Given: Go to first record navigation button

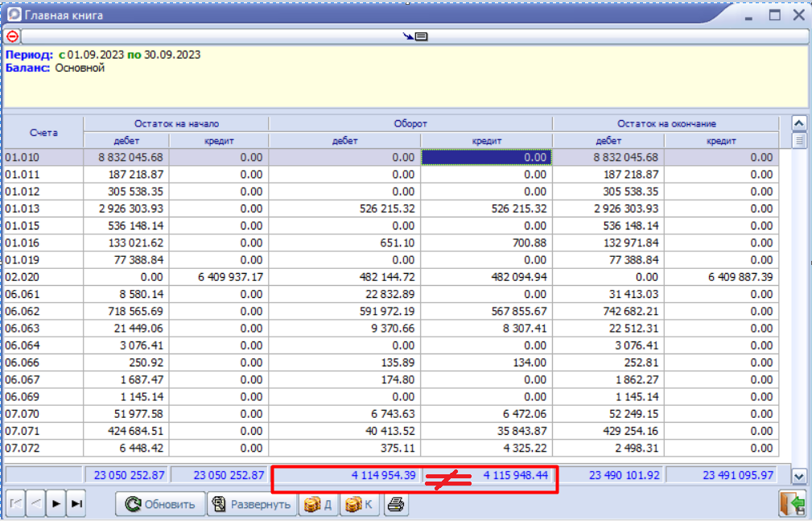Looking at the screenshot, I should pyautogui.click(x=15, y=504).
